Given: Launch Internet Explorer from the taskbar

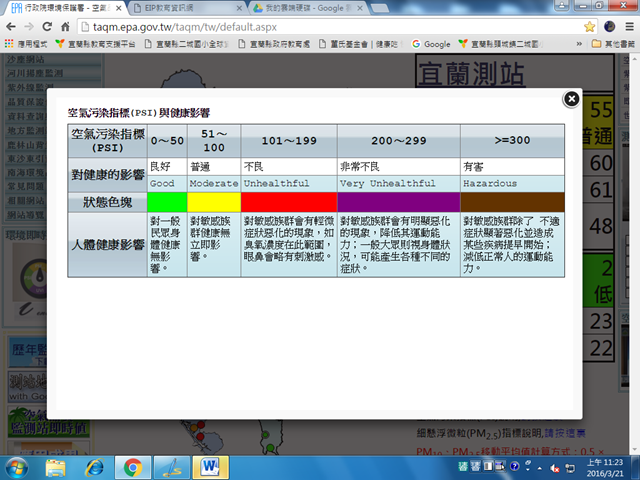Looking at the screenshot, I should (94, 468).
